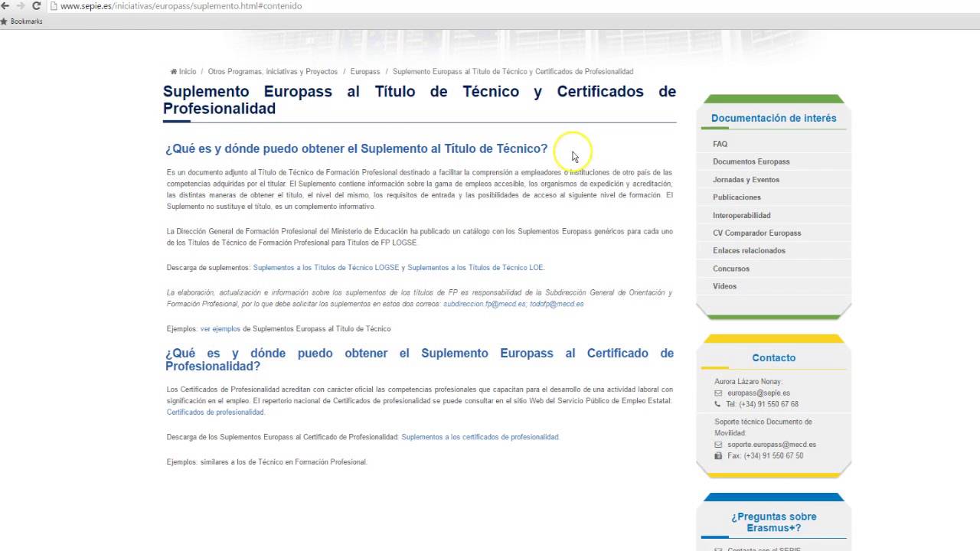Image resolution: width=980 pixels, height=551 pixels.
Task: Click the home icon in breadcrumb
Action: 174,71
